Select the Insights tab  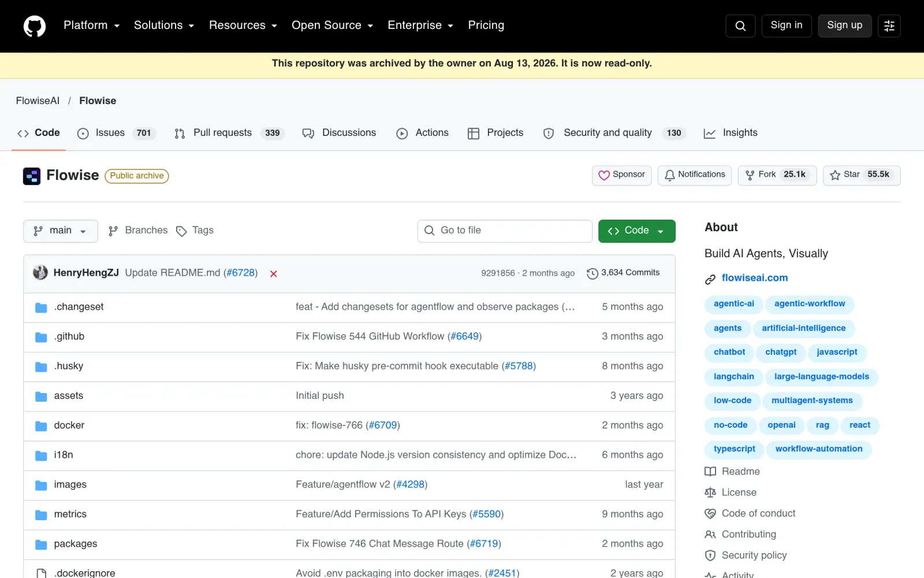click(731, 133)
